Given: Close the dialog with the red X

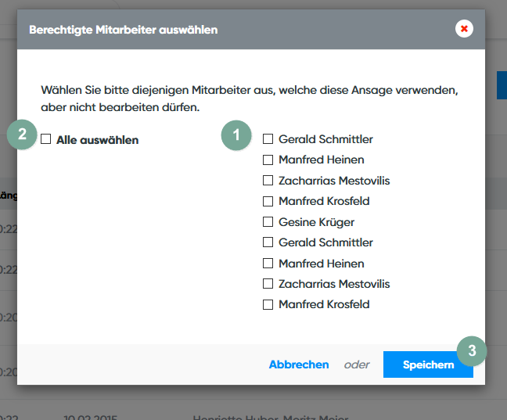Looking at the screenshot, I should (465, 29).
